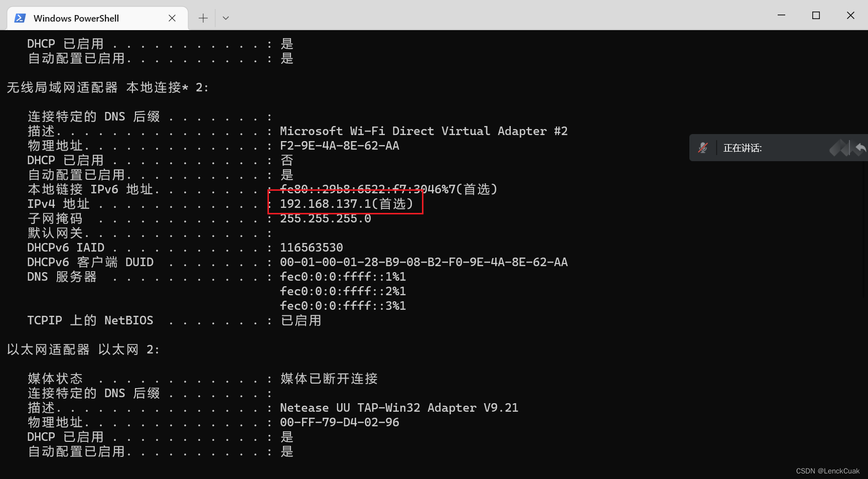Open the terminal profile dropdown chevron
The image size is (868, 479).
click(225, 18)
